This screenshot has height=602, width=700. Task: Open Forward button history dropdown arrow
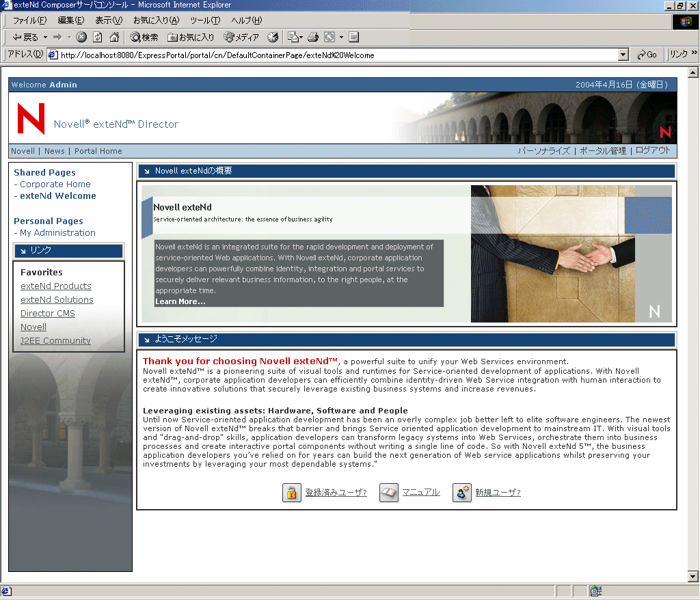(69, 38)
